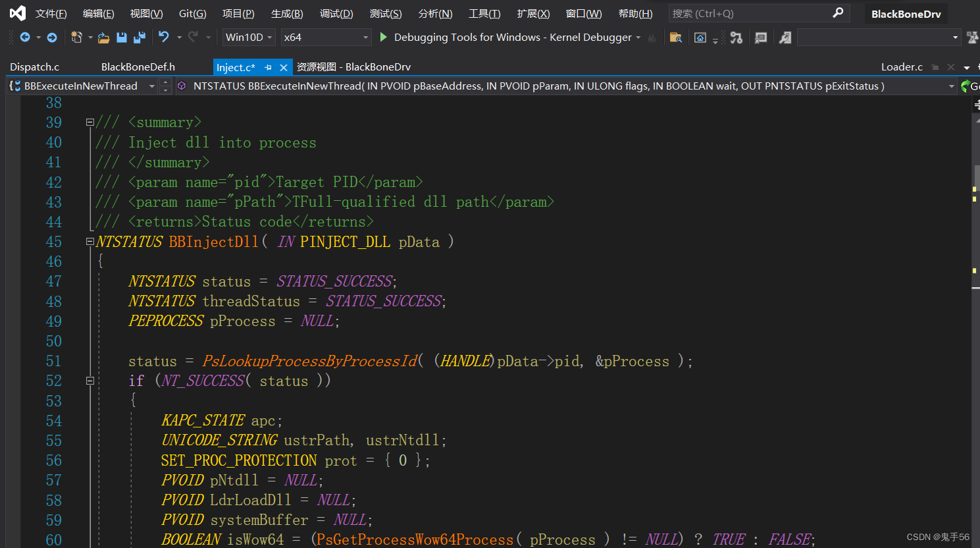The width and height of the screenshot is (980, 548).
Task: Click the pin icon next to the Loader.c tab
Action: (x=935, y=67)
